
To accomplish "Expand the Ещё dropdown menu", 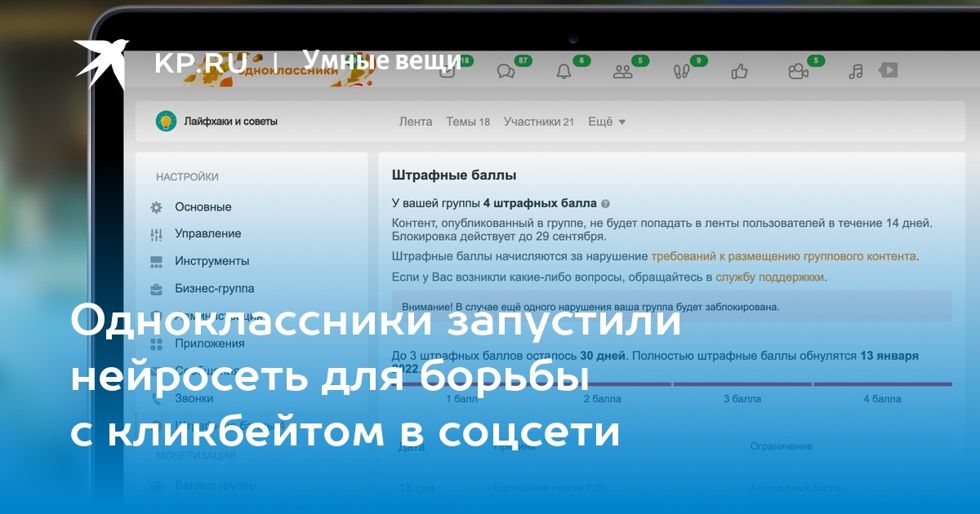I will [x=607, y=122].
